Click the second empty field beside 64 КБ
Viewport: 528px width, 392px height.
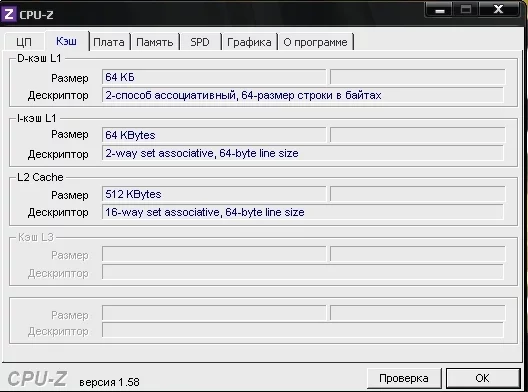(418, 77)
